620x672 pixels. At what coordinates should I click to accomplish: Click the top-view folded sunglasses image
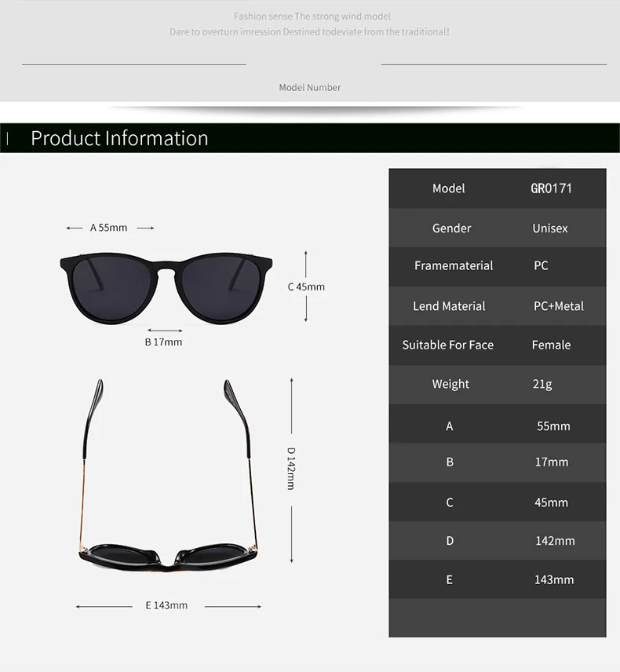point(169,476)
